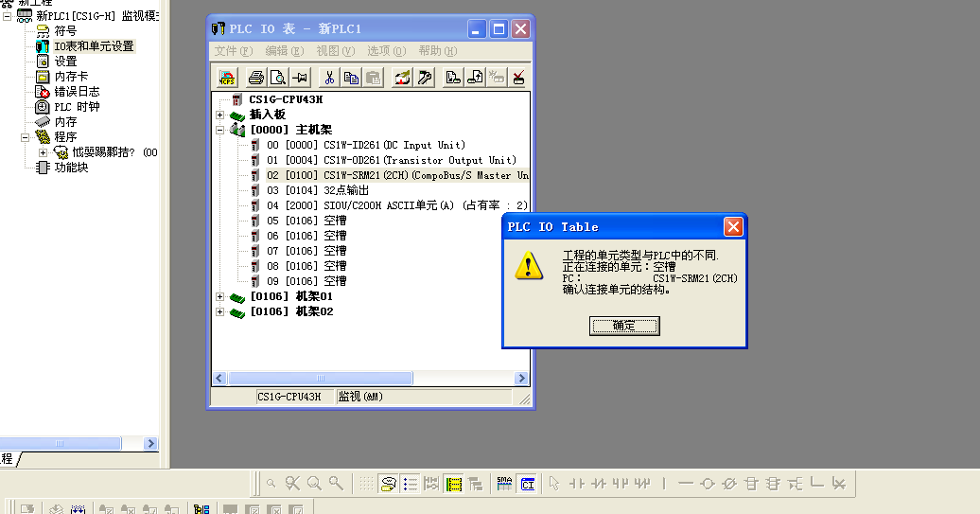Open print preview from the IO table toolbar
The image size is (980, 514).
point(277,78)
